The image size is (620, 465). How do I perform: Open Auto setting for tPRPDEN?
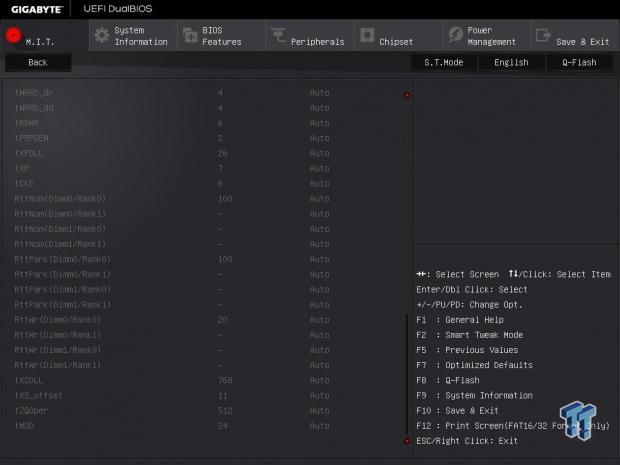coord(319,138)
